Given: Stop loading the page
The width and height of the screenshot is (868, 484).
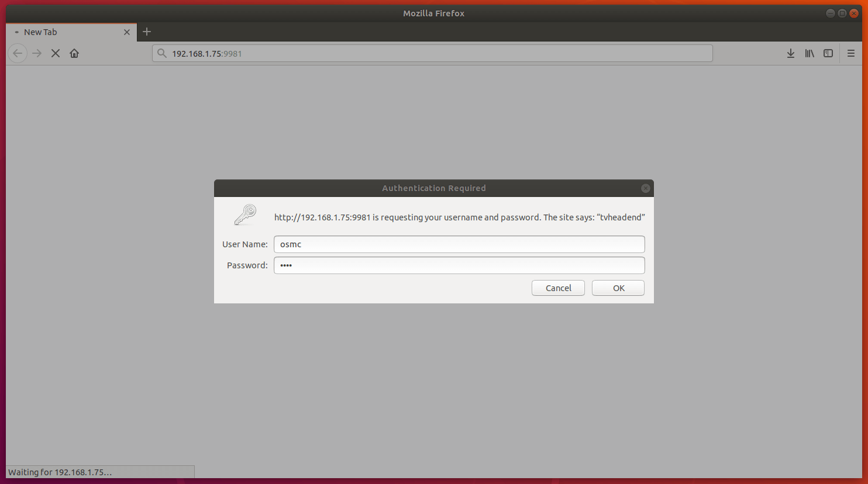Looking at the screenshot, I should pyautogui.click(x=56, y=53).
